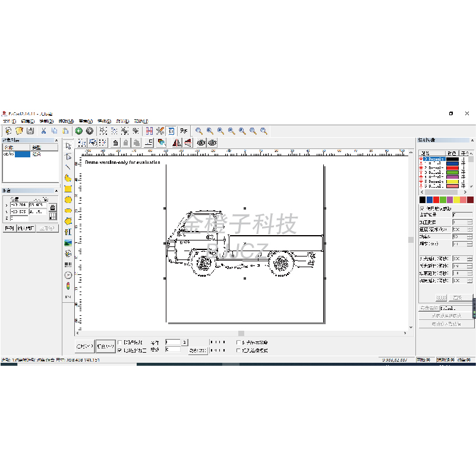Open the 激光(L) Laser menu
This screenshot has width=476, height=475.
124,121
